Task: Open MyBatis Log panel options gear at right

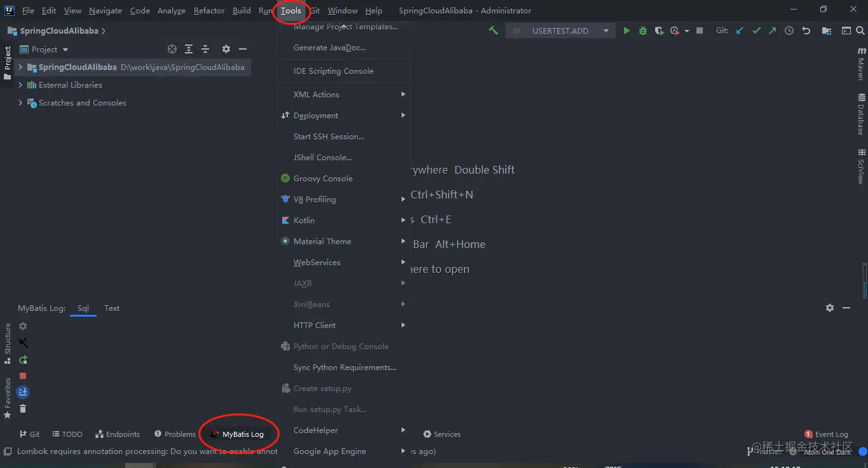Action: coord(830,308)
